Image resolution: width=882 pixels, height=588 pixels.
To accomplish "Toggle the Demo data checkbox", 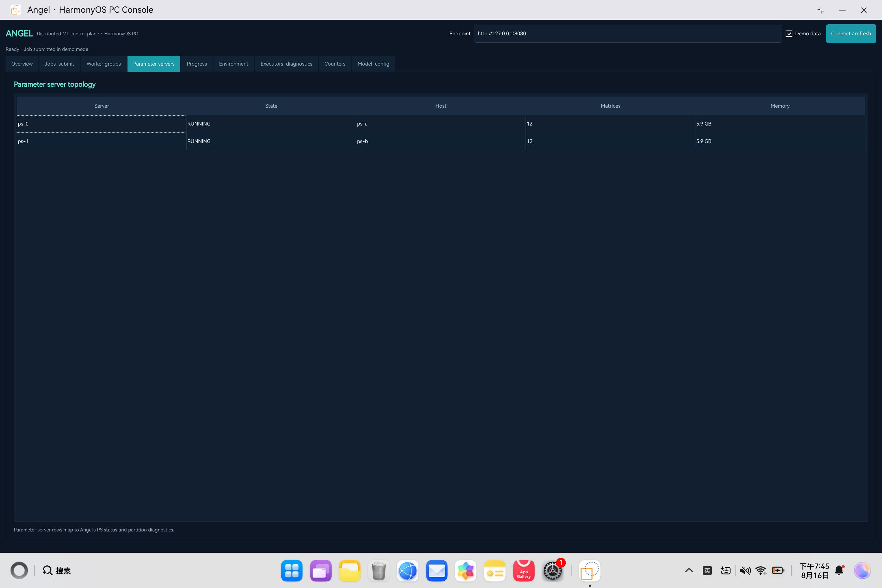I will coord(789,33).
